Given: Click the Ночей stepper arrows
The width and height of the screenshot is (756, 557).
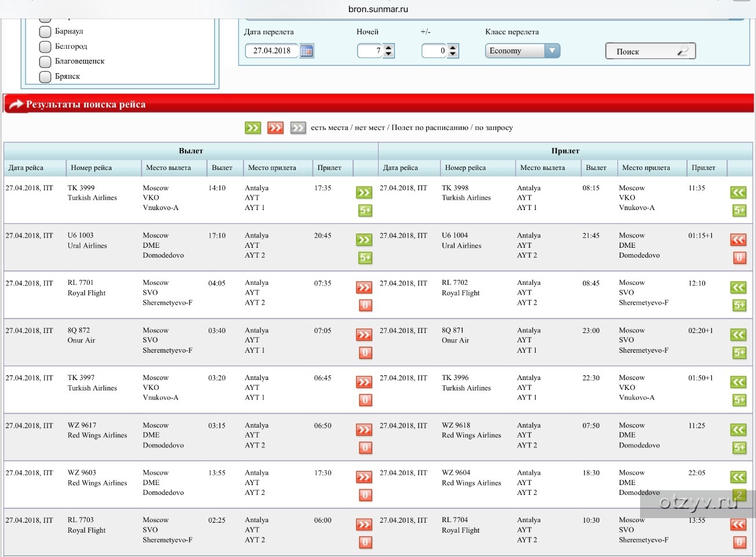Looking at the screenshot, I should point(388,51).
